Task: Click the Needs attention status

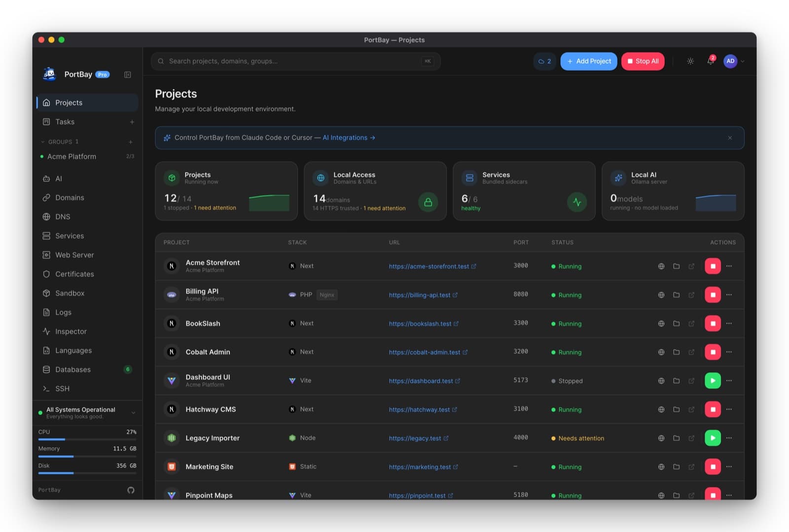Action: (578, 438)
